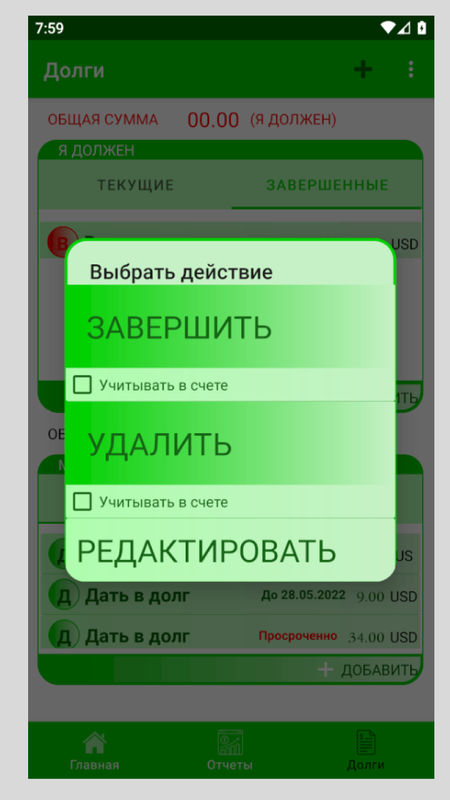Tap the Я ДОЛЖЕН section header

96,151
